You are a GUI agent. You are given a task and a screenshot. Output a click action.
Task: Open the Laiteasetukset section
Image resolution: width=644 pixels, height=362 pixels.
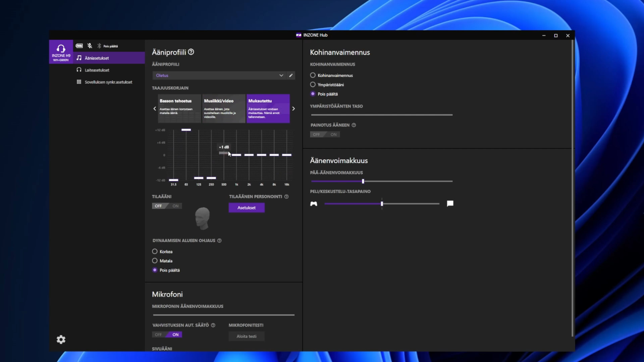pyautogui.click(x=109, y=70)
